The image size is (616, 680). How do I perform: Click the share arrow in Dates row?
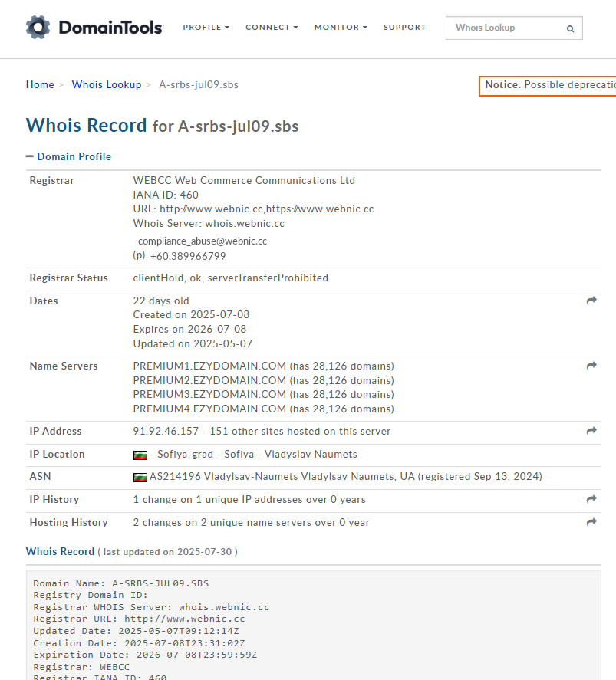coord(591,301)
